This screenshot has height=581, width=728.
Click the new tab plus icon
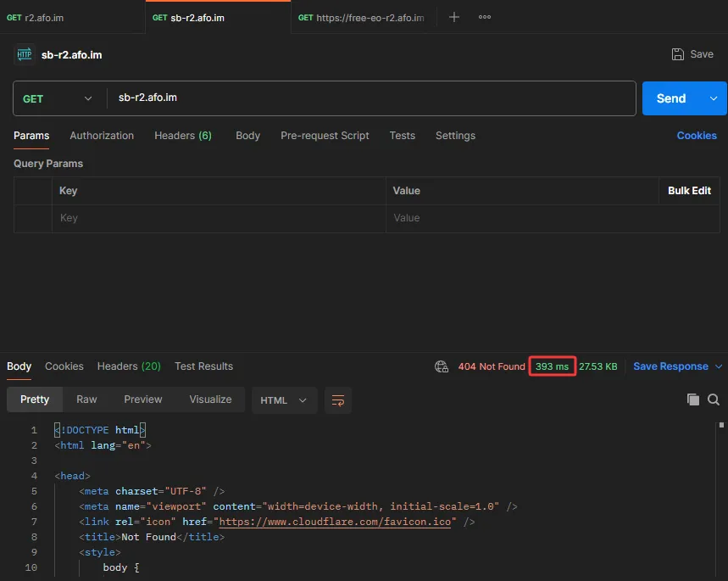coord(454,17)
